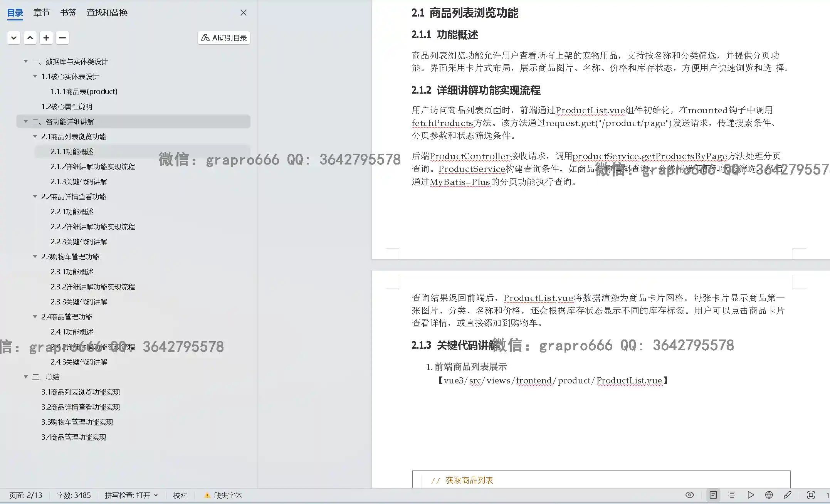Click the AI识别目录 button
Viewport: 830px width, 504px height.
pos(224,38)
